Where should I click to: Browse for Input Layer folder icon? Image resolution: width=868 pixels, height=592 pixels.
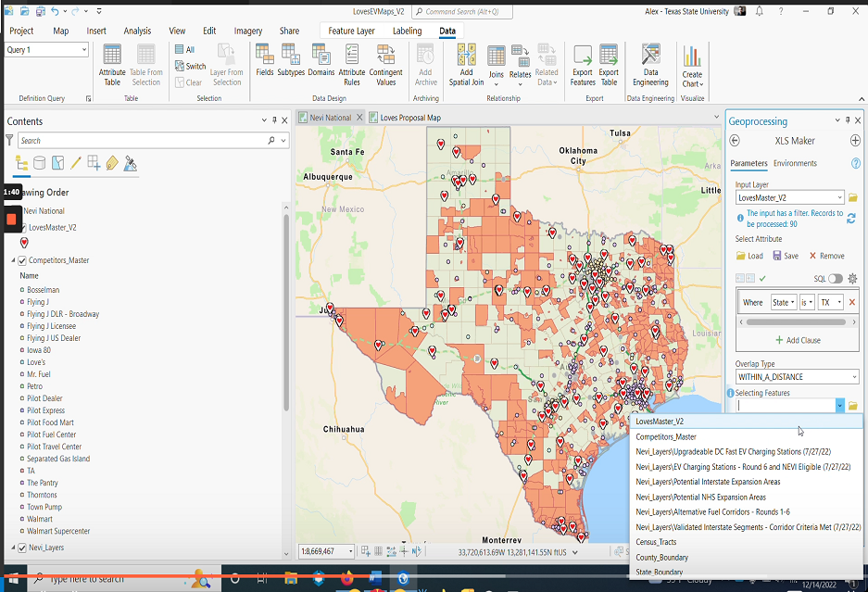coord(852,197)
